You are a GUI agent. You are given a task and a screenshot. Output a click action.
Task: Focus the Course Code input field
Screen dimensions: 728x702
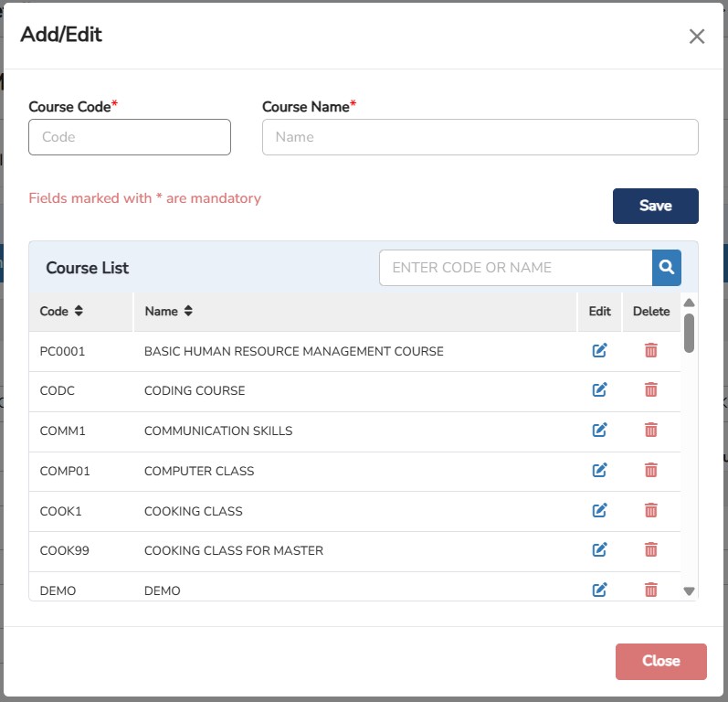130,137
